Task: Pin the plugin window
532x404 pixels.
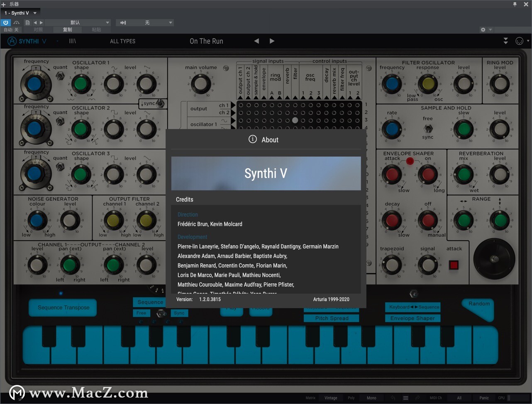Action: 515,4
